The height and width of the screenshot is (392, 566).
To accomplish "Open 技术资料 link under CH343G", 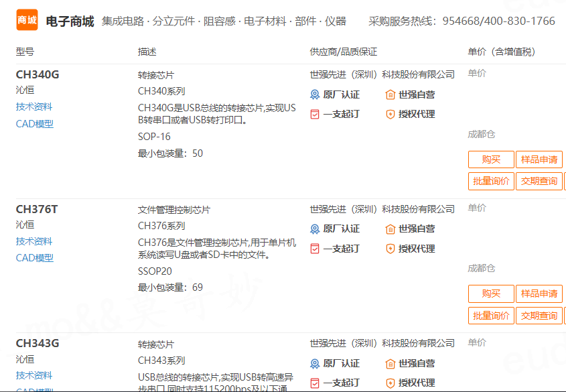I will click(34, 375).
